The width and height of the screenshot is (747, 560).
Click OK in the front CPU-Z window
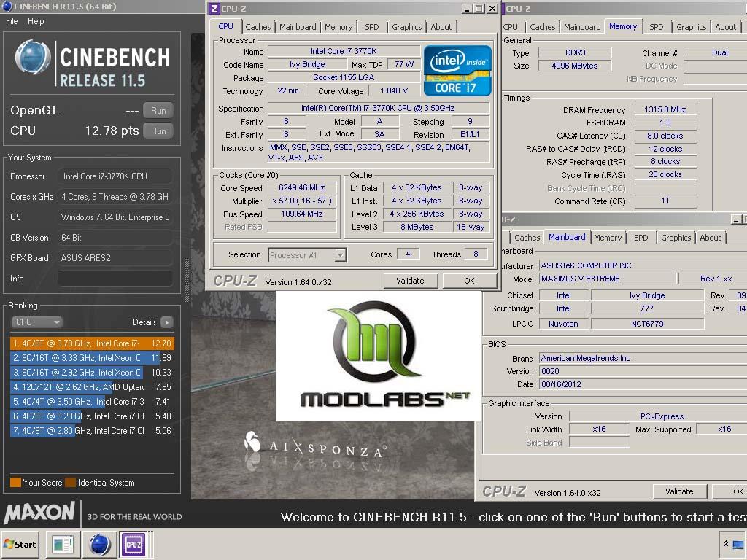click(x=469, y=281)
